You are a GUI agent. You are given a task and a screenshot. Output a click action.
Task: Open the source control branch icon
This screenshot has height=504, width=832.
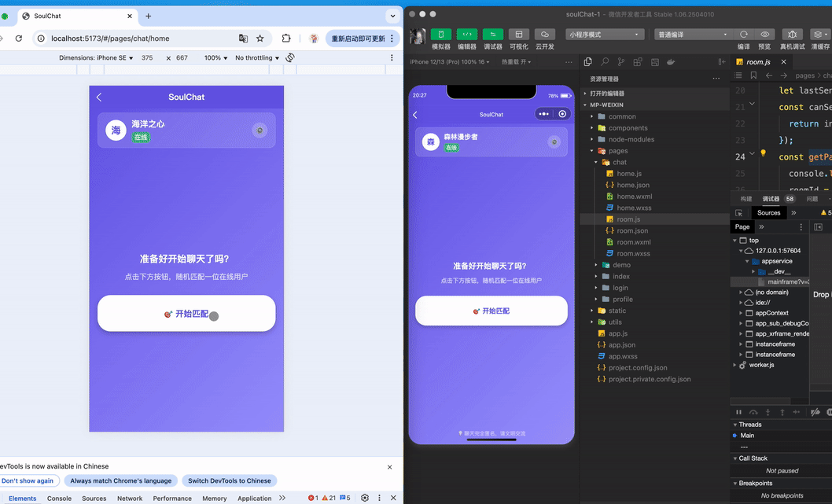(621, 62)
